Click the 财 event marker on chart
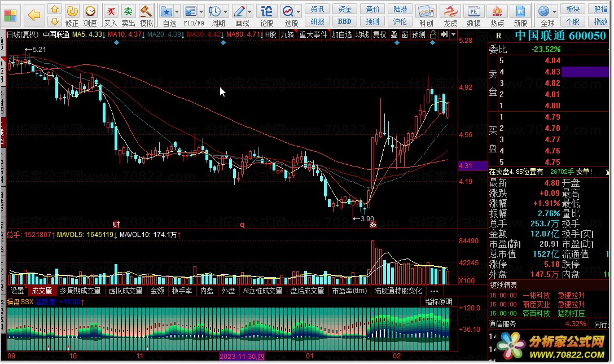Image resolution: width=614 pixels, height=364 pixels. pos(116,224)
